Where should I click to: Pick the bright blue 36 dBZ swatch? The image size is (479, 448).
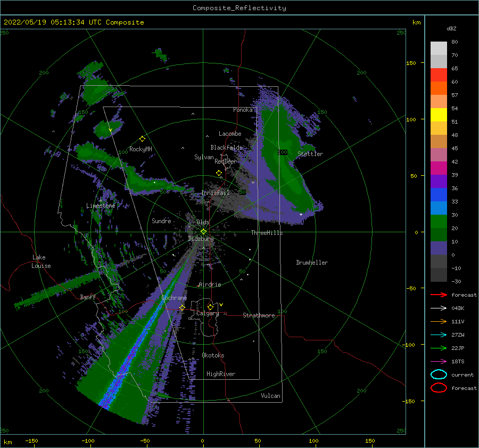coord(439,194)
